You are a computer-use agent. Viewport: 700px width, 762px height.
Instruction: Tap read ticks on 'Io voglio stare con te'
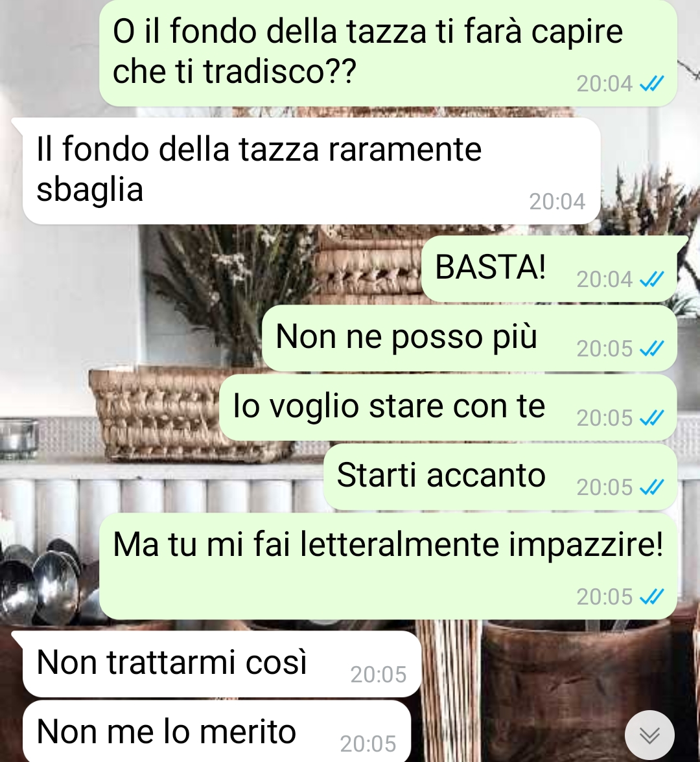coord(652,418)
